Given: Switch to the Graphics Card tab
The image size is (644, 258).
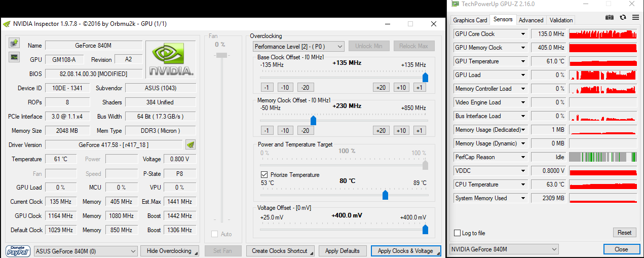Looking at the screenshot, I should [x=470, y=20].
